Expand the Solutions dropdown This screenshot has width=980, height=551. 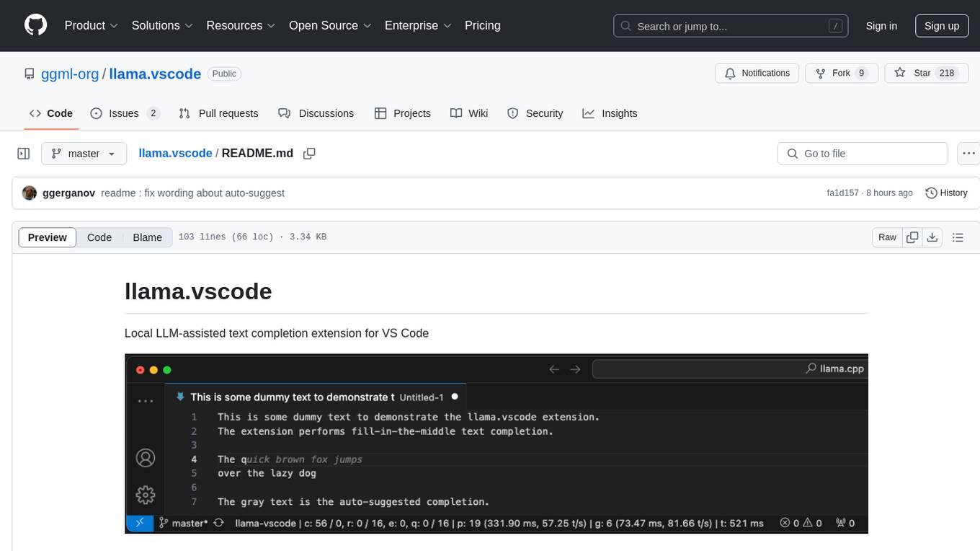(162, 25)
